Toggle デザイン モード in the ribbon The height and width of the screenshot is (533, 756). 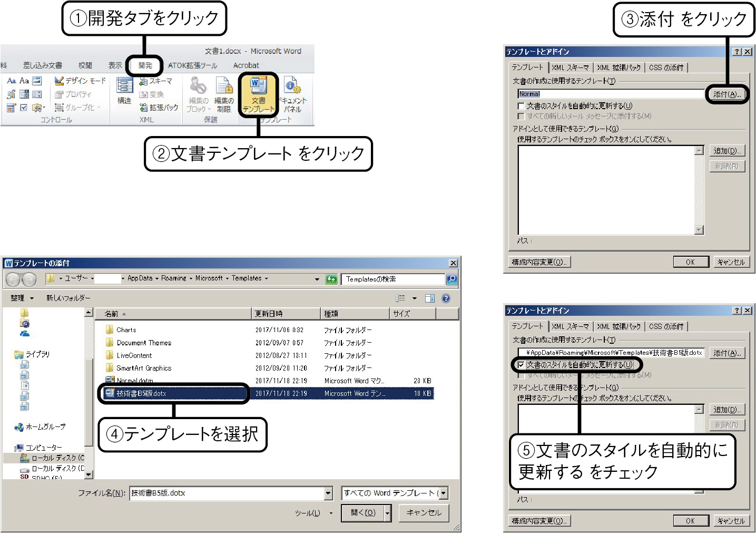[80, 81]
